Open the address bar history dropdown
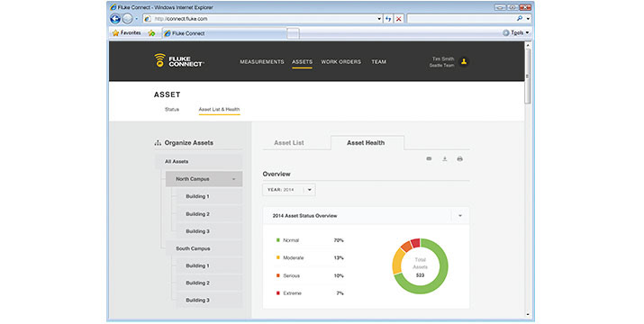This screenshot has height=324, width=644. pos(379,19)
